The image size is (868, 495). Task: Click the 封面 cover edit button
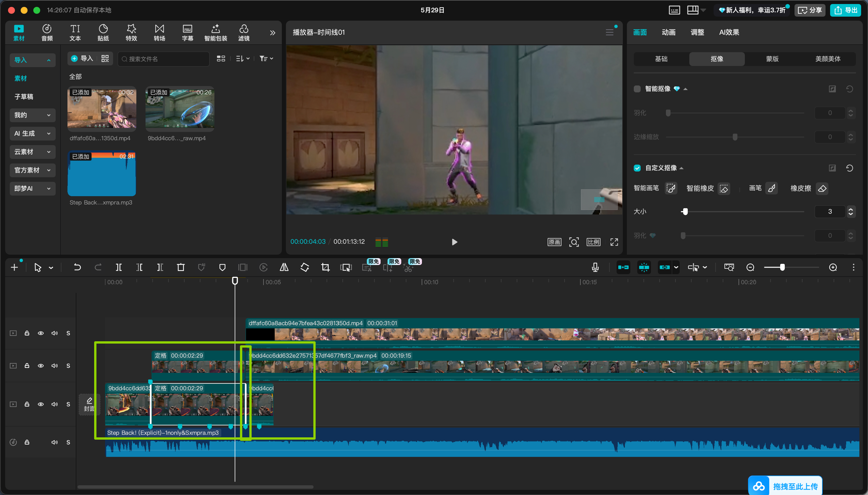[89, 405]
